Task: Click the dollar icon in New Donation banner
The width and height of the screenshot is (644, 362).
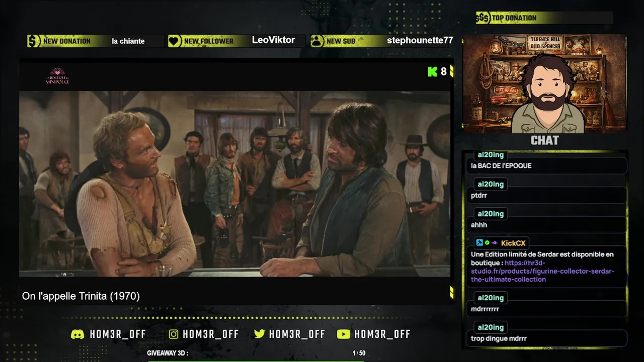Action: coord(33,41)
